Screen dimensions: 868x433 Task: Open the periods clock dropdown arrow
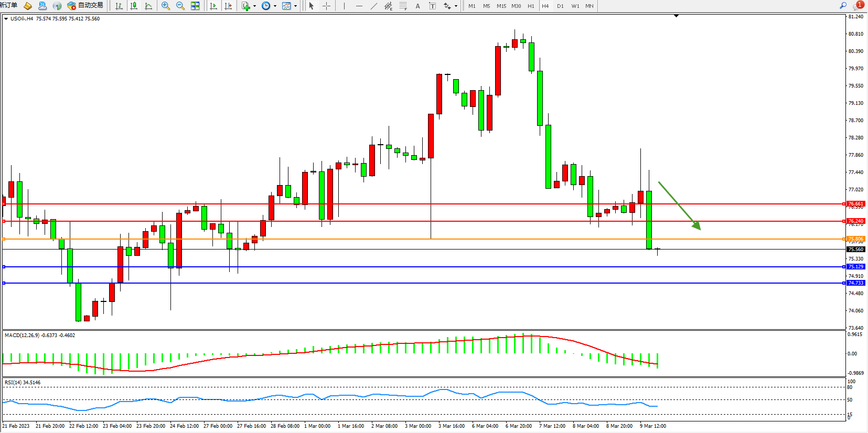click(x=275, y=6)
